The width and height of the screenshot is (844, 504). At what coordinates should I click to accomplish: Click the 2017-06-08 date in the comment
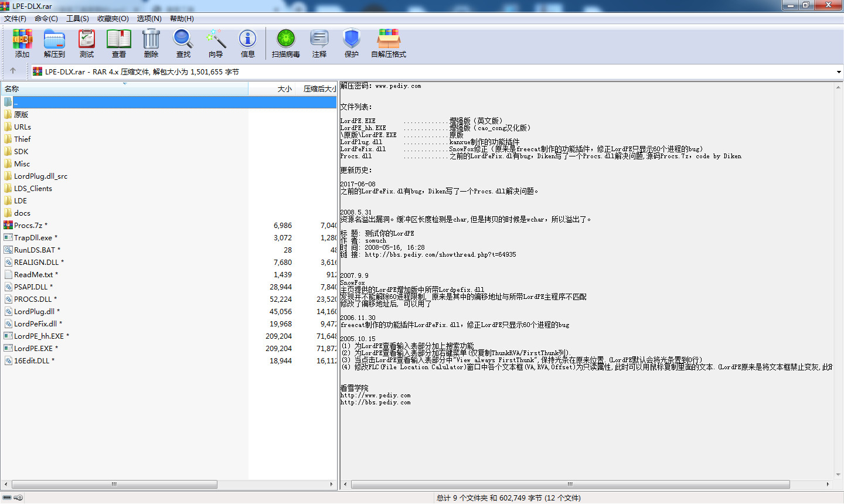click(358, 184)
